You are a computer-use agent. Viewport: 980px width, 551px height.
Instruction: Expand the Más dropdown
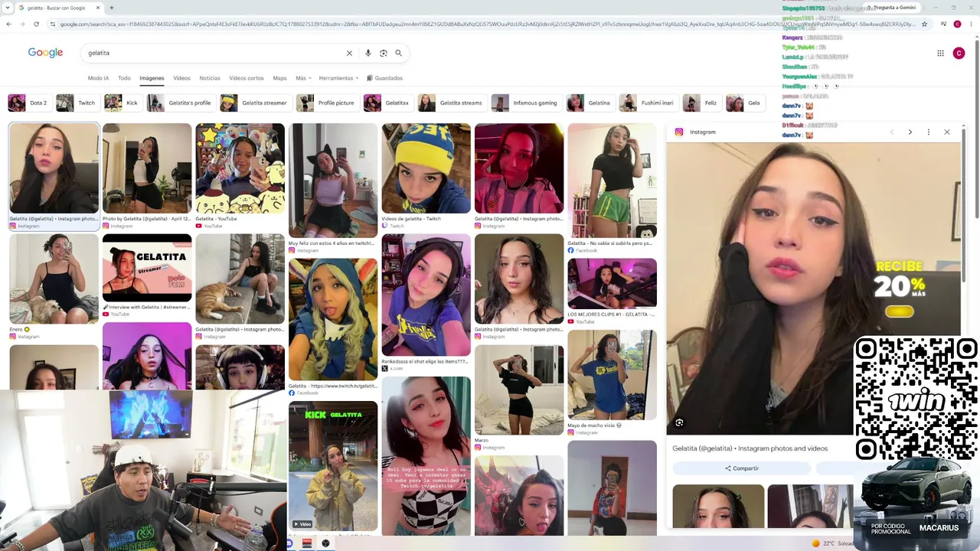pos(302,78)
